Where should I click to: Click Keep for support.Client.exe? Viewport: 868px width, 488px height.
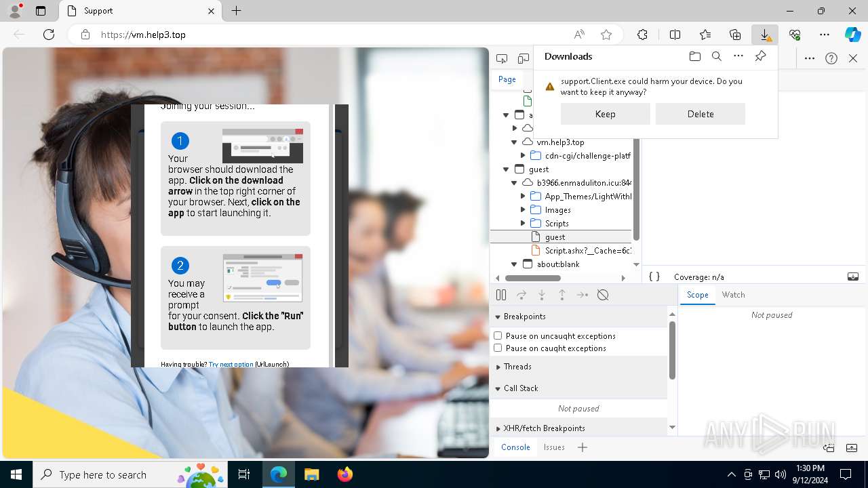[605, 114]
